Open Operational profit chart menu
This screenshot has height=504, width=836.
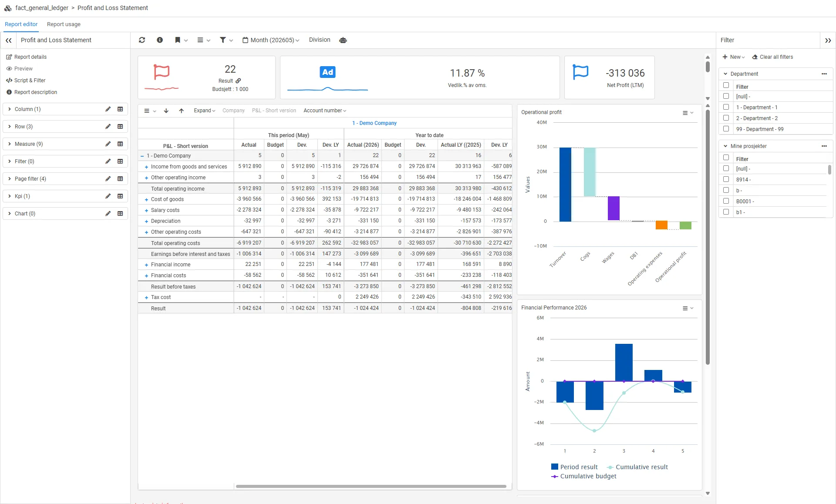pos(688,113)
